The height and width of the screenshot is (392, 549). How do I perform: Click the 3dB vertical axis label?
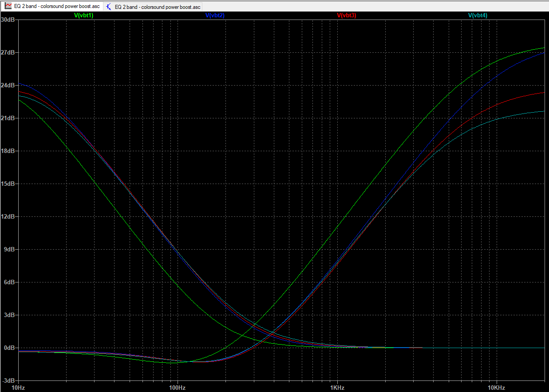pyautogui.click(x=10, y=315)
